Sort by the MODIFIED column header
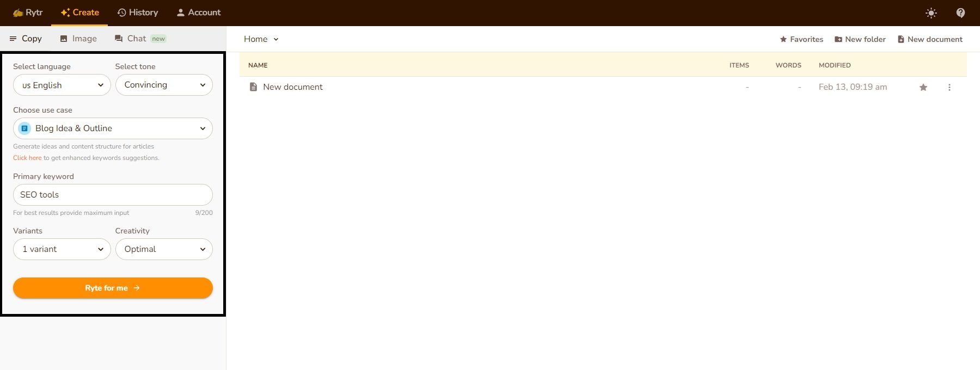980x370 pixels. pos(835,65)
